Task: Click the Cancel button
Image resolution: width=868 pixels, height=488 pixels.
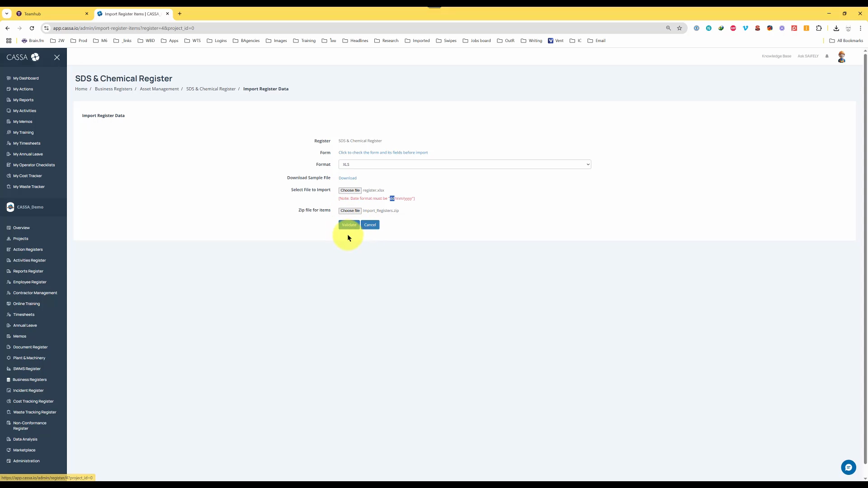Action: (x=370, y=225)
